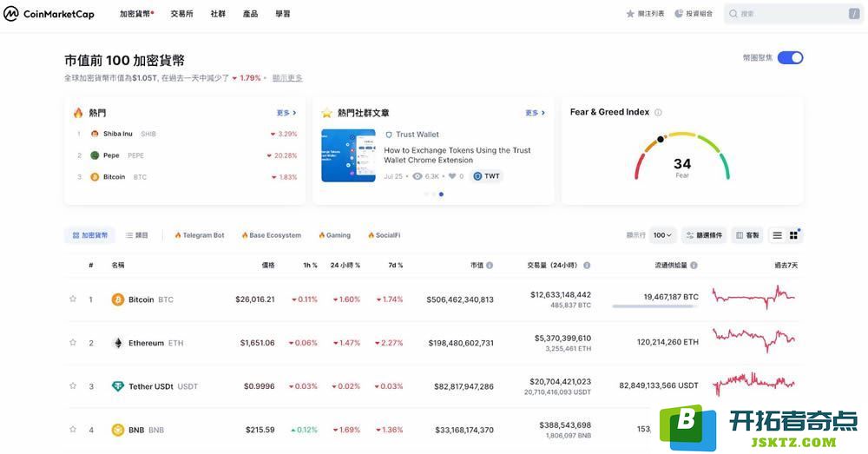The width and height of the screenshot is (868, 454).
Task: Click the 24h volume column info icon
Action: [x=587, y=266]
